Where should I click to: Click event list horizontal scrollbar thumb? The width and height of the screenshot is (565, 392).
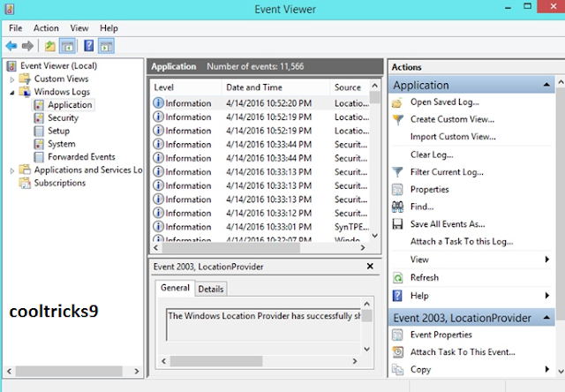pos(232,247)
